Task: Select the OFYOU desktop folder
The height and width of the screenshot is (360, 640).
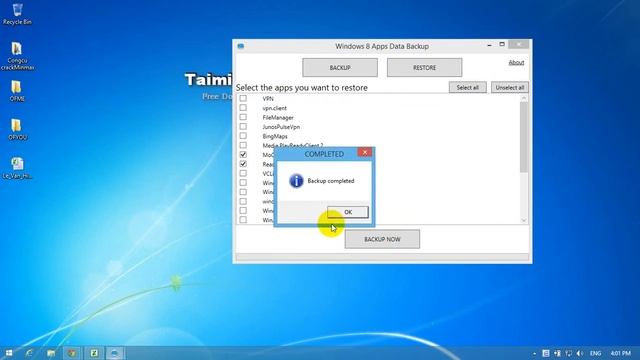Action: tap(17, 129)
